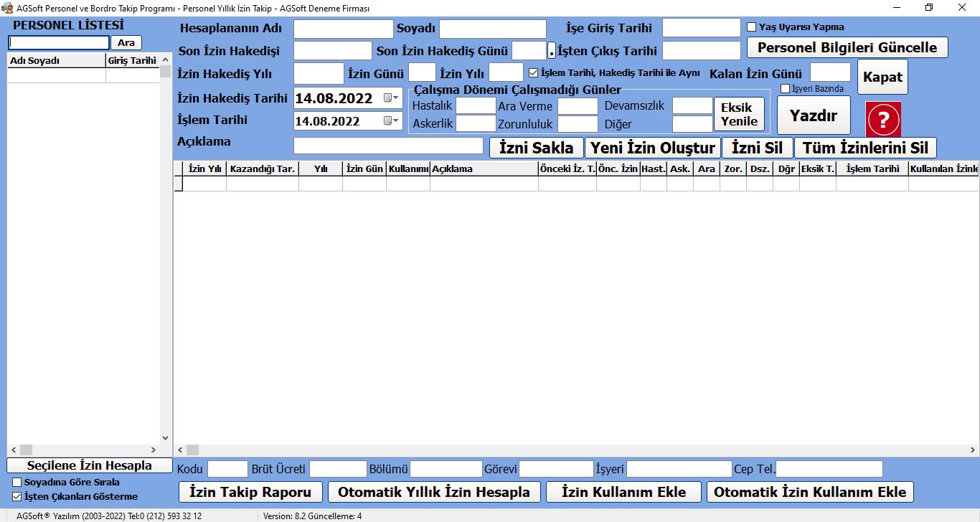The image size is (980, 522).
Task: Click the Ara search button
Action: [x=126, y=42]
